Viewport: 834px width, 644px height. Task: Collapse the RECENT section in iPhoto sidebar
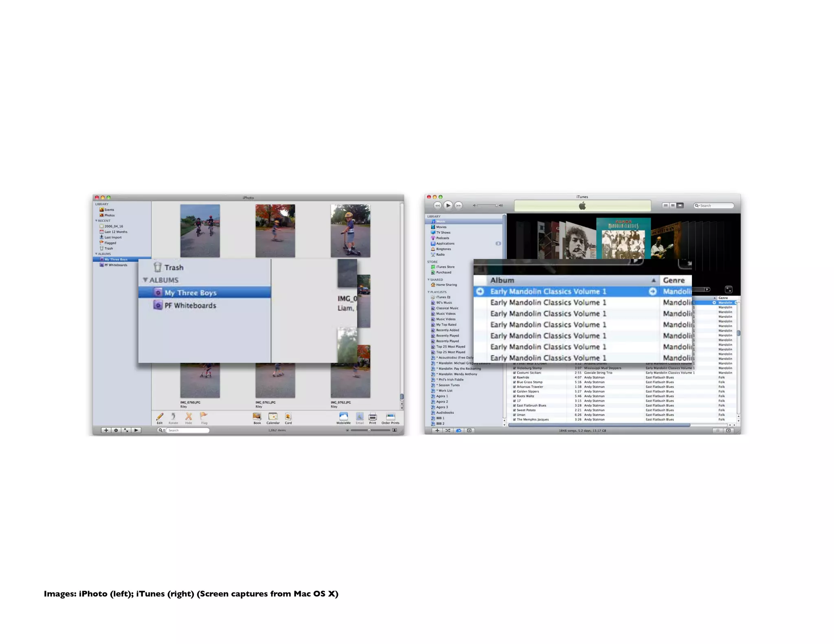coord(96,221)
